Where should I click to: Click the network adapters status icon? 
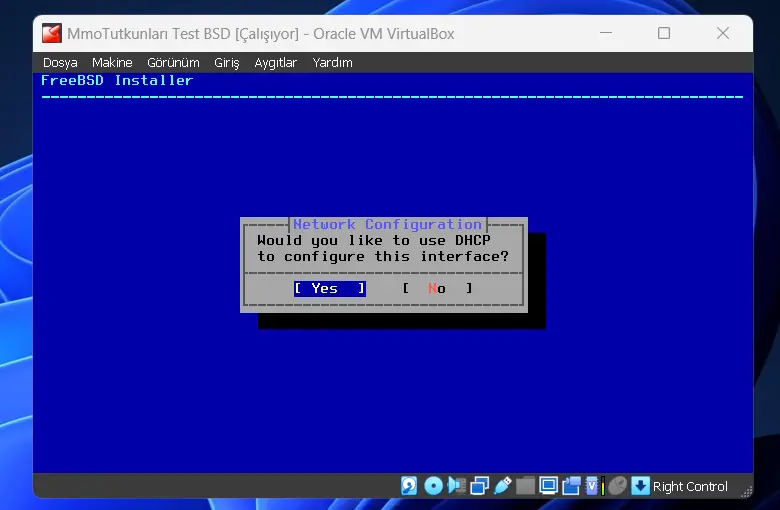[480, 486]
